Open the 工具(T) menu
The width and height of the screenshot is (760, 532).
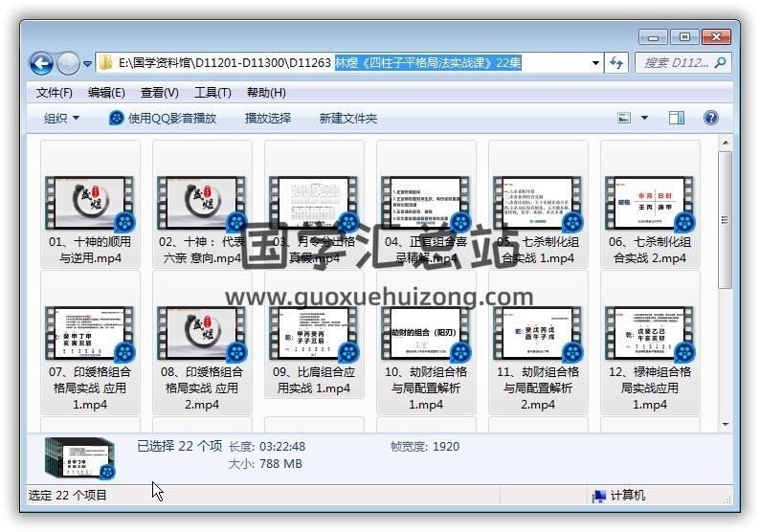pyautogui.click(x=212, y=93)
